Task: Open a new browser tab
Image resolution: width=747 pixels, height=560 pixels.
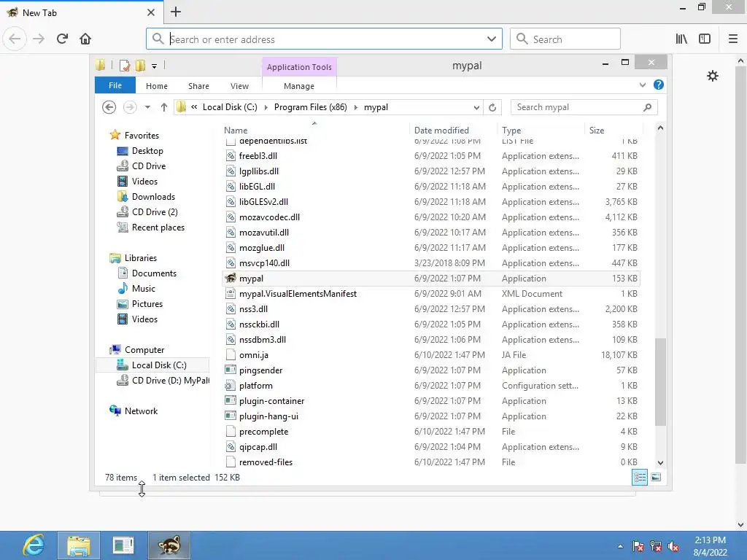Action: (176, 12)
